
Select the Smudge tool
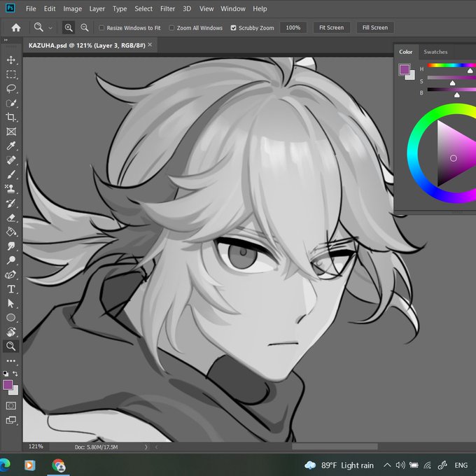[11, 246]
